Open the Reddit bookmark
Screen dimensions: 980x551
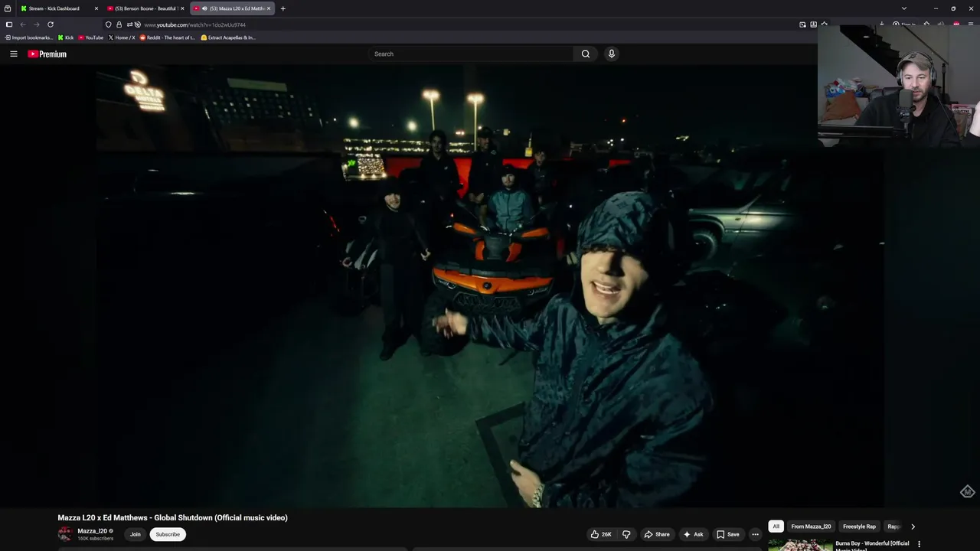tap(168, 37)
